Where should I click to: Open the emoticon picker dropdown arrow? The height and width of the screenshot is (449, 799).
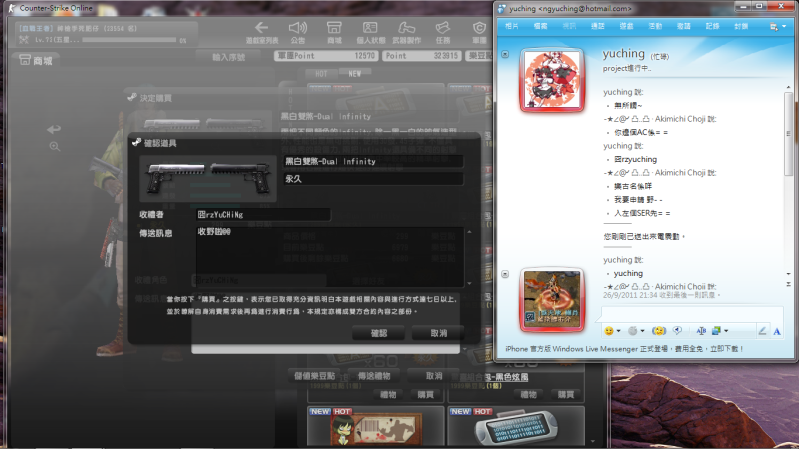[619, 331]
